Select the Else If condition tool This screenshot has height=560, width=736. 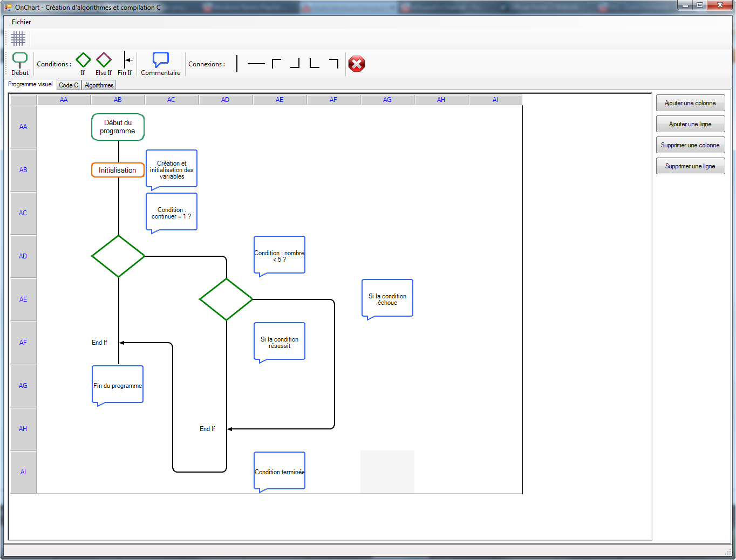tap(103, 60)
